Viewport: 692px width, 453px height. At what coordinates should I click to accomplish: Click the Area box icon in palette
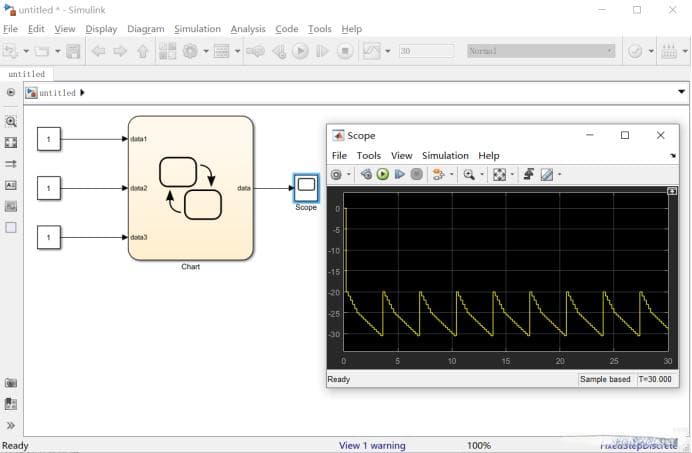(x=11, y=227)
